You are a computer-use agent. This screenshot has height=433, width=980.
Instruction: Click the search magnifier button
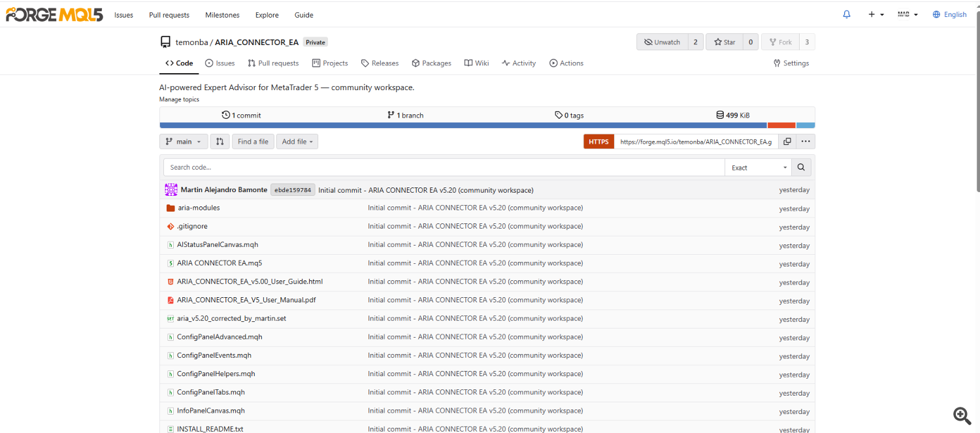801,167
